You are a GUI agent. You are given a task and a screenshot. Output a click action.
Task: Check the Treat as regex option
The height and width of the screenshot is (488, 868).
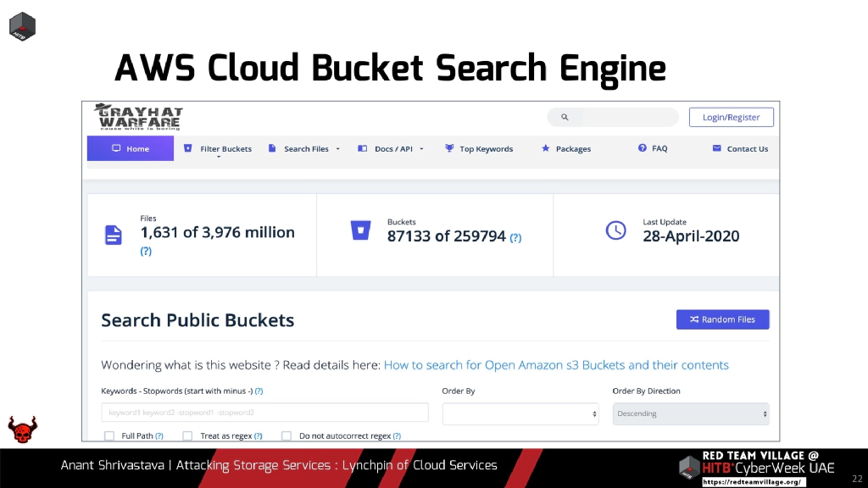point(188,435)
